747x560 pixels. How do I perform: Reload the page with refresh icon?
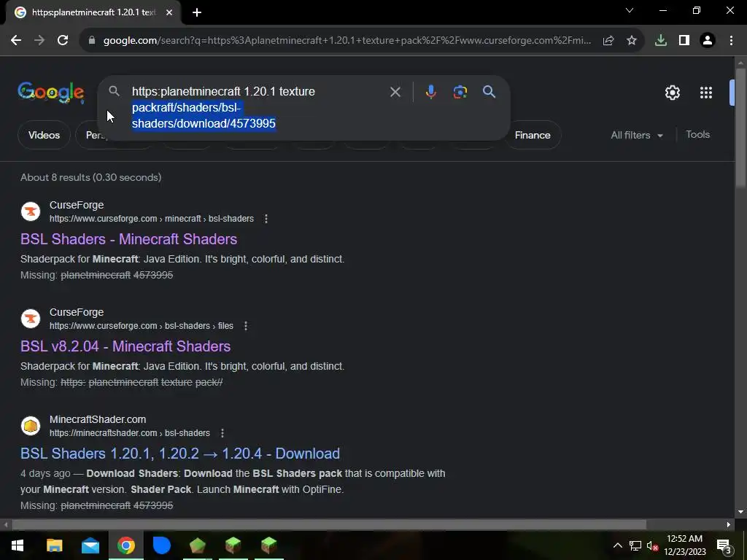coord(63,41)
